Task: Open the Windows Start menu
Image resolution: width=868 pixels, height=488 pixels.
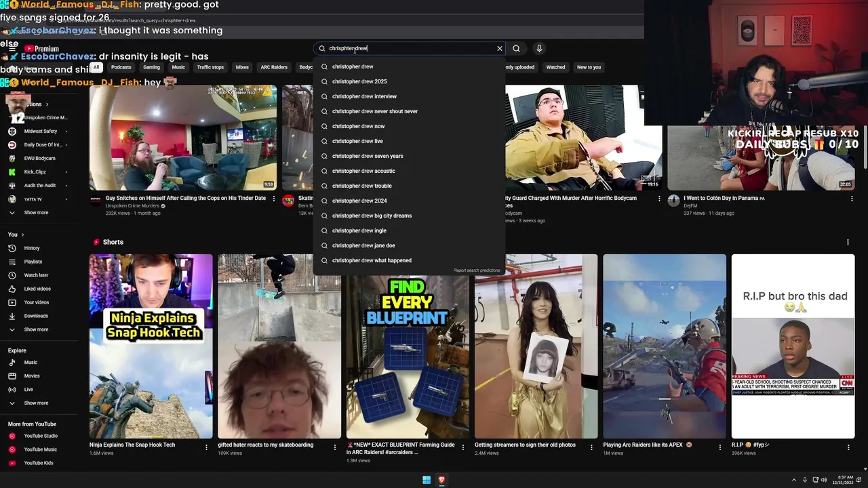Action: click(x=427, y=480)
